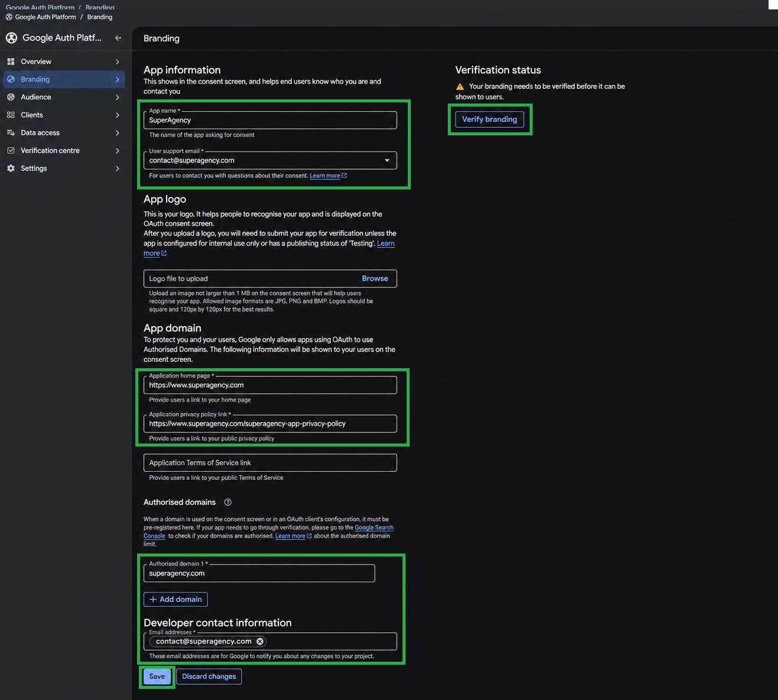
Task: Select the Branding palette icon in sidebar
Action: (11, 79)
